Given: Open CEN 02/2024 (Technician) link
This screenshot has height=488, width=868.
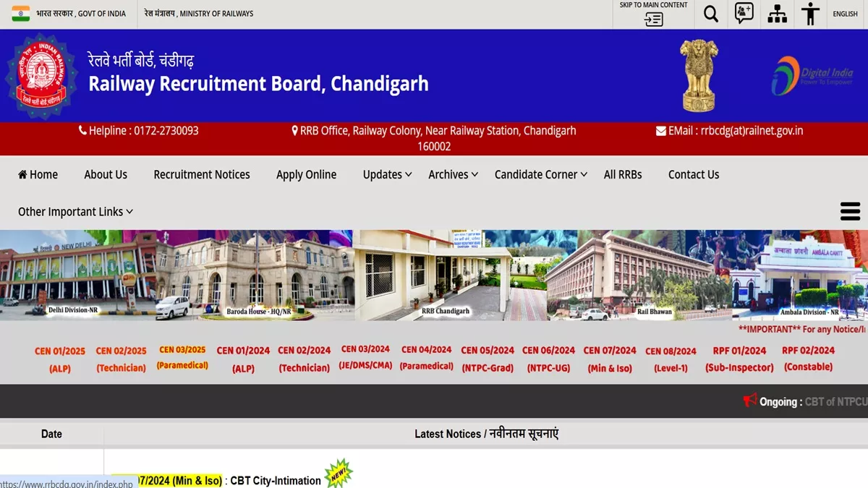Looking at the screenshot, I should pyautogui.click(x=305, y=359).
